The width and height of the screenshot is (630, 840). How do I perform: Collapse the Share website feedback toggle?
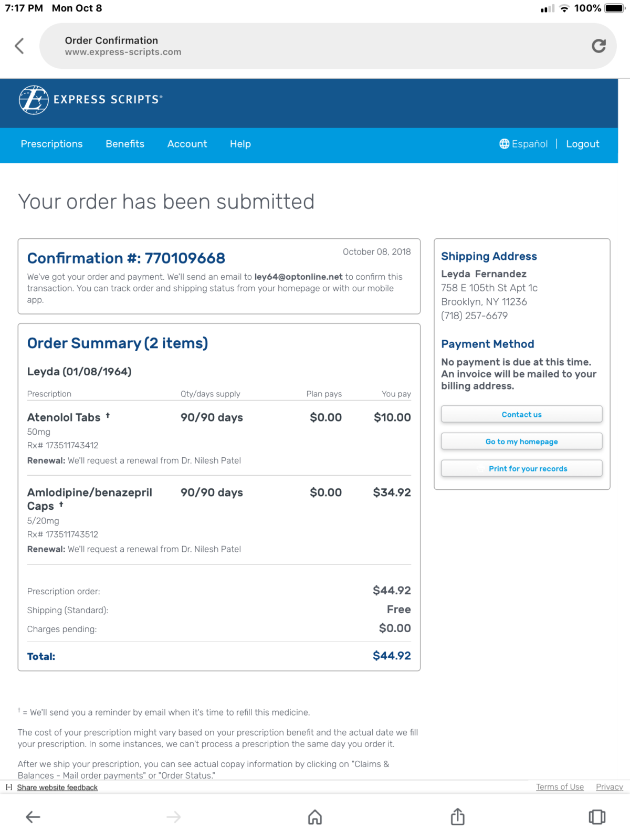coord(9,787)
